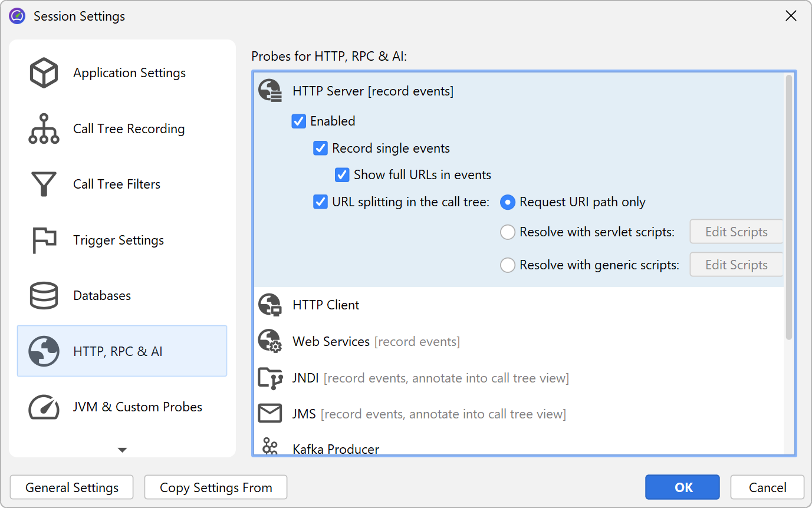Viewport: 812px width, 508px height.
Task: Click the HTTP Server probe globe icon
Action: coord(270,91)
